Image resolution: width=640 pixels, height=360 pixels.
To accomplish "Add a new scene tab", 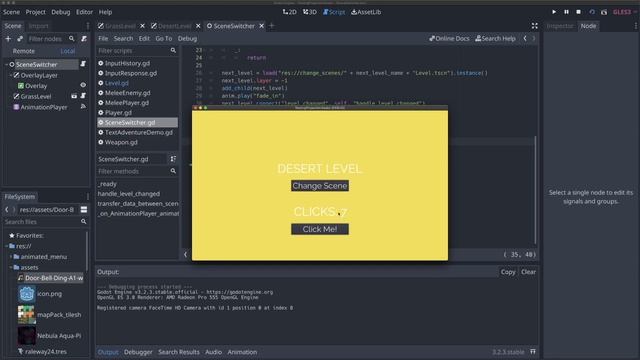I will [271, 26].
